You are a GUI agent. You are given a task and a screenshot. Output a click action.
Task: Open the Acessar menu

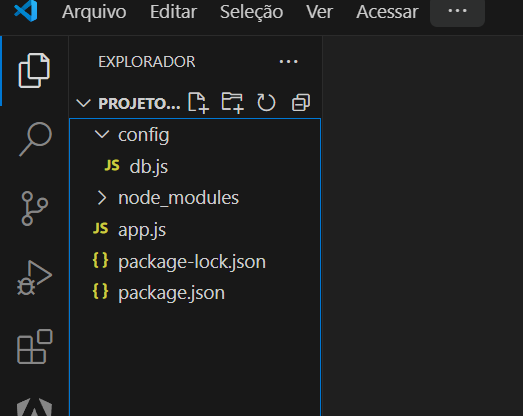click(x=387, y=12)
